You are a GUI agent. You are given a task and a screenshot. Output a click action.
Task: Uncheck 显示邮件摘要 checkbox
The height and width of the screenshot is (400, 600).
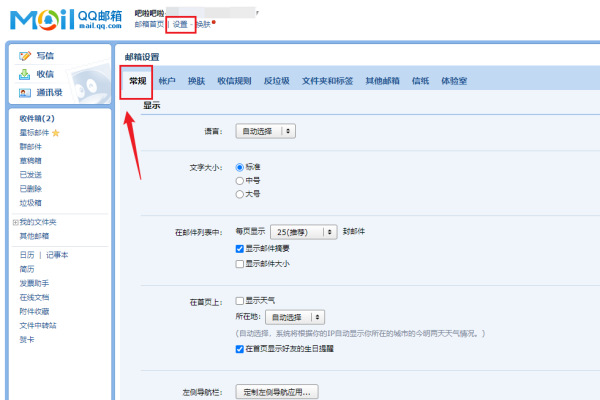240,249
